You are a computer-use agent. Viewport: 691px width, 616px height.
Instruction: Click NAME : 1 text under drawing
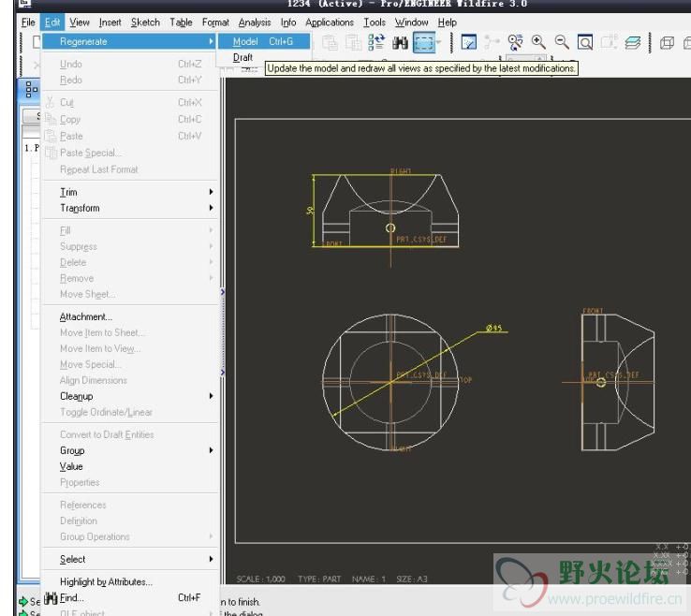coord(369,579)
